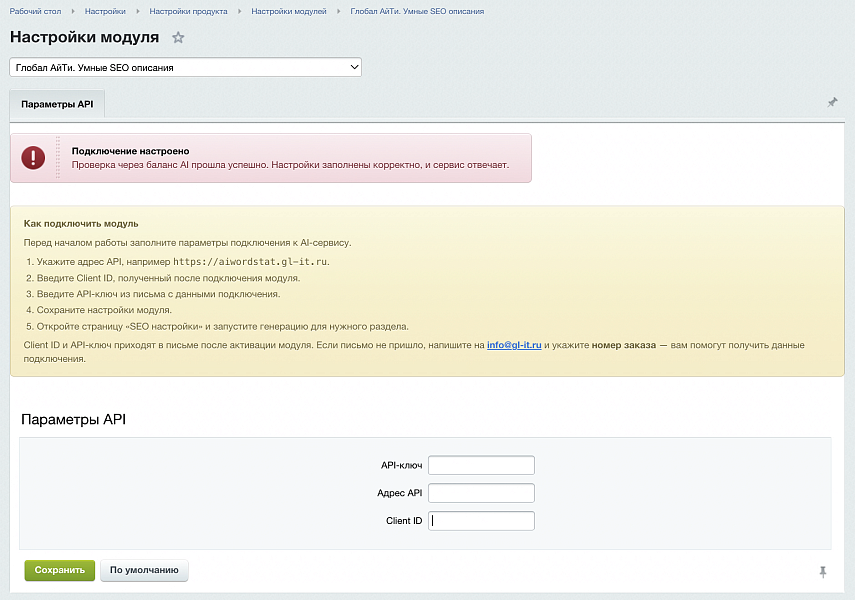Click the info@gl-it.ru email link
This screenshot has height=600, width=855.
(514, 345)
